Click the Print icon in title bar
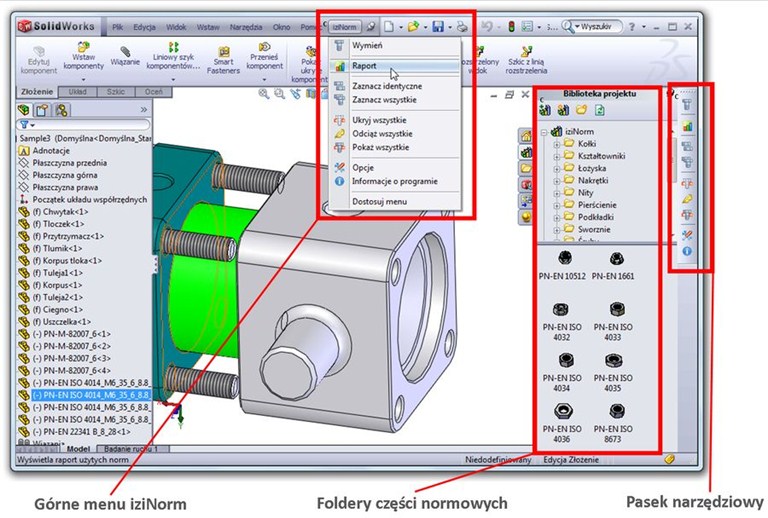768x518 pixels. [462, 26]
